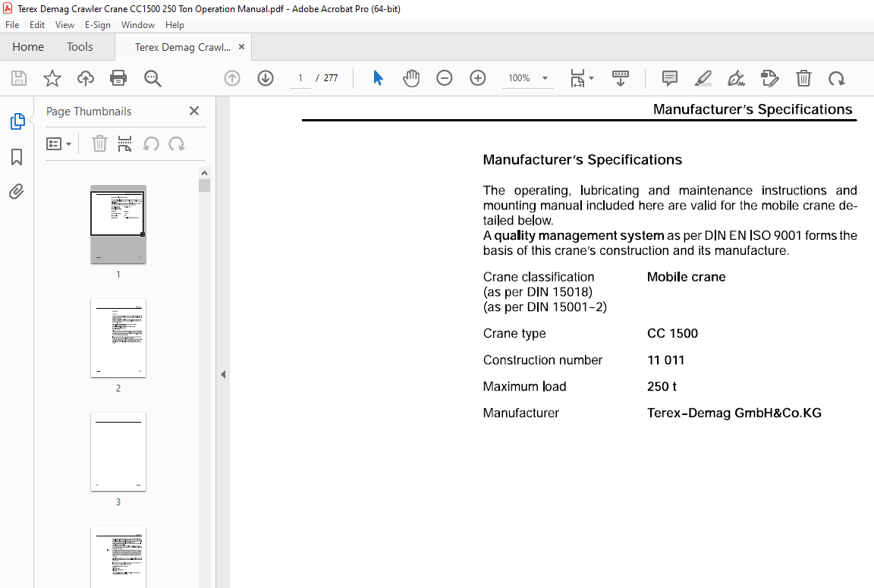This screenshot has height=588, width=874.
Task: Activate the Hand pan tool
Action: (411, 78)
